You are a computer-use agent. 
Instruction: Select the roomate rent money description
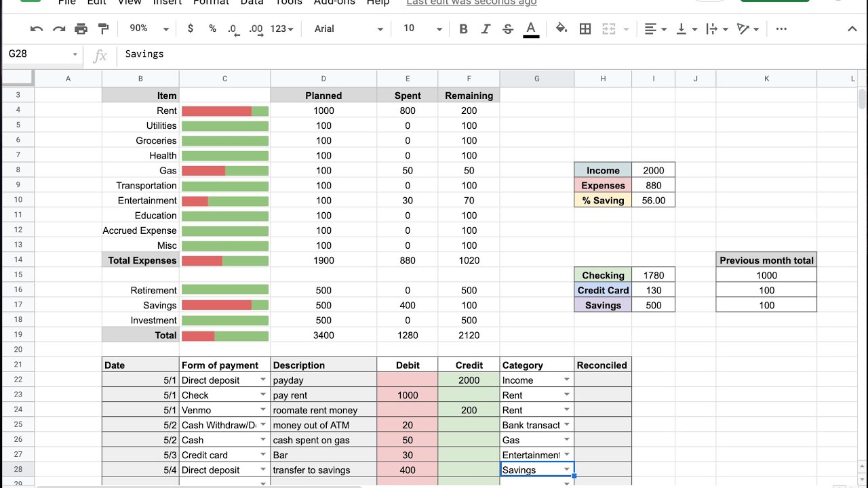323,410
